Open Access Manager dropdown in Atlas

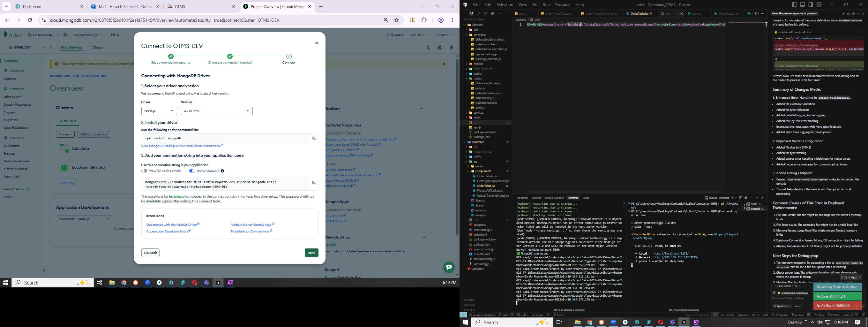point(88,35)
